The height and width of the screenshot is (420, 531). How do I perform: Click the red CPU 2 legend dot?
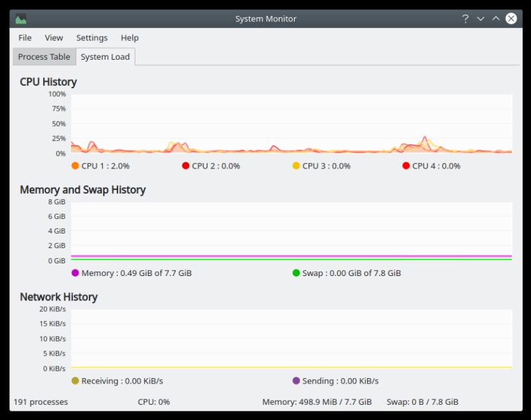coord(186,166)
